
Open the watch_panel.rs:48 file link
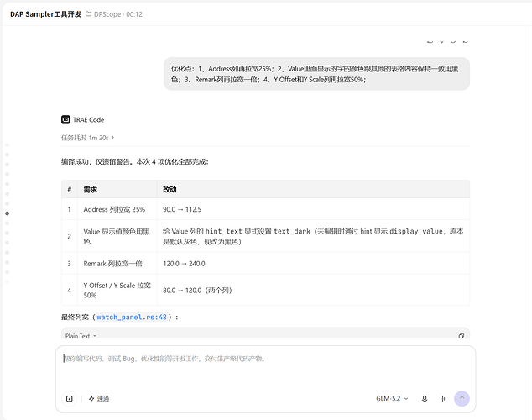pyautogui.click(x=132, y=318)
